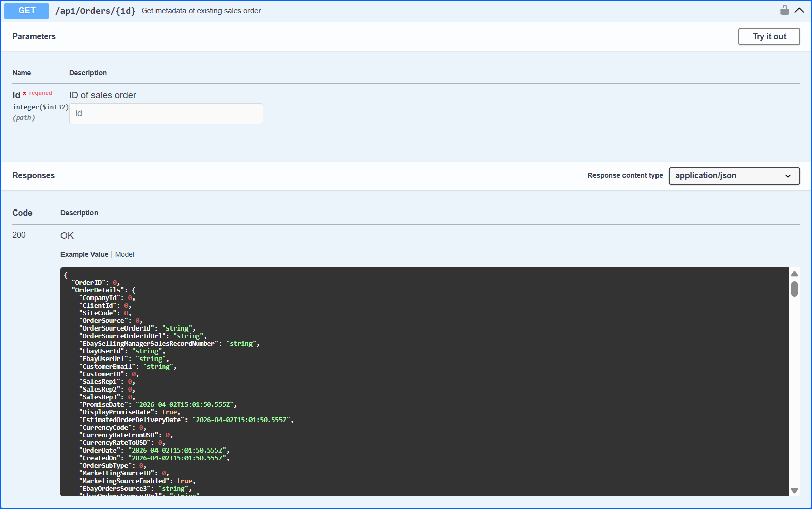
Task: Click the required id parameter name label
Action: coord(16,95)
